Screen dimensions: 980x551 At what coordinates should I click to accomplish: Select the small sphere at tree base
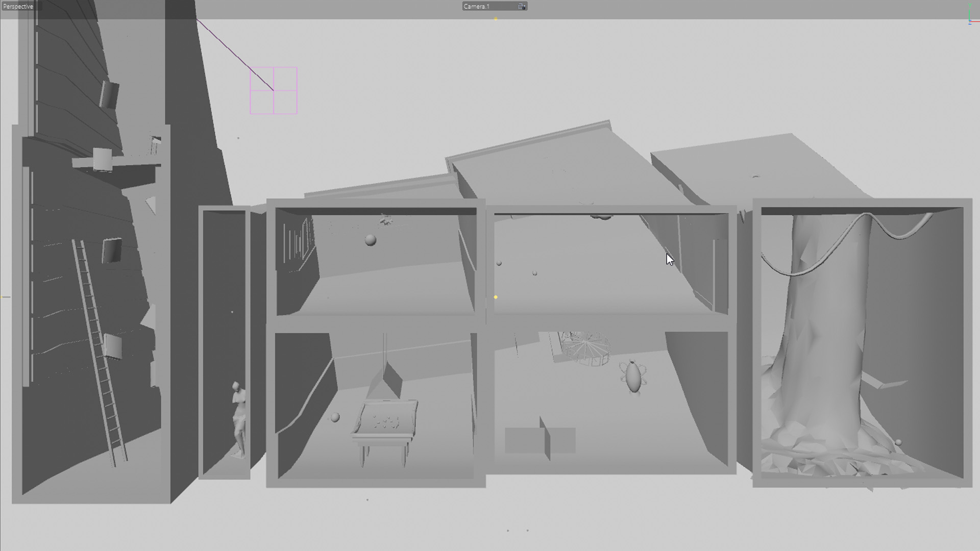click(x=898, y=442)
